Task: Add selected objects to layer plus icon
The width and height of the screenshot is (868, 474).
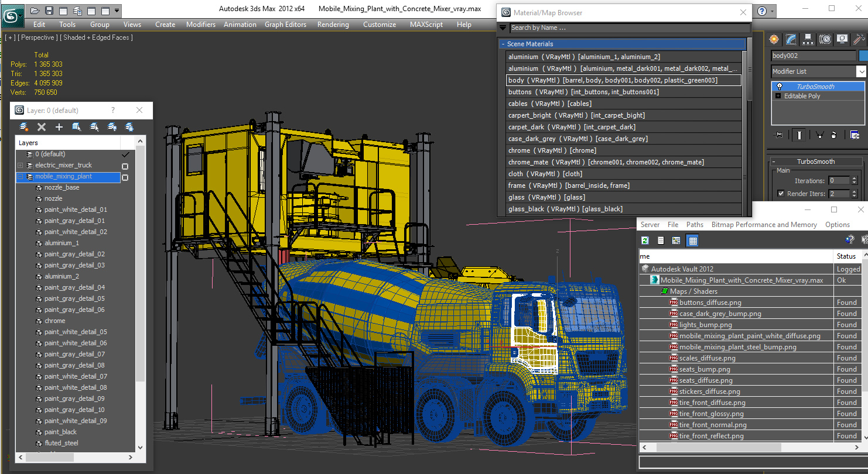Action: (x=59, y=126)
